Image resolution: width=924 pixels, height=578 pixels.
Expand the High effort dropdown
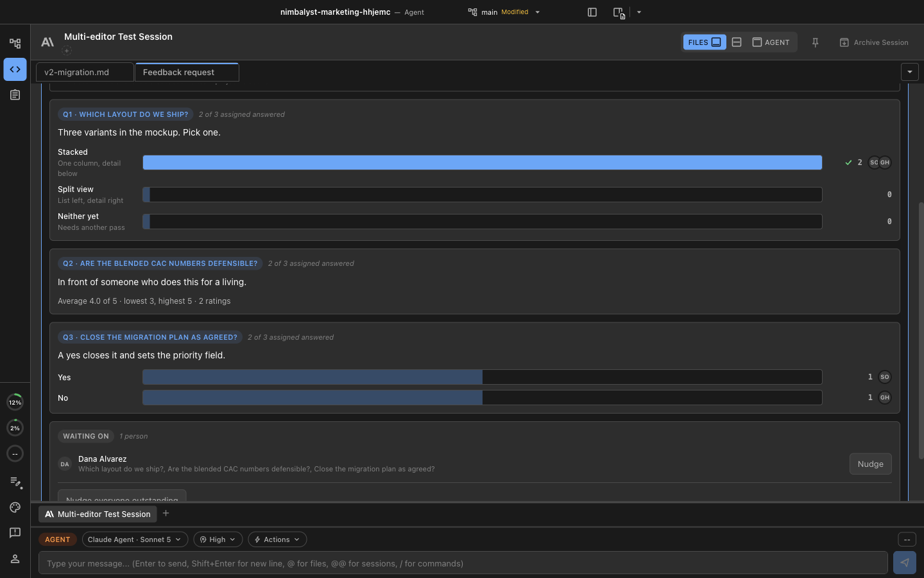[218, 539]
